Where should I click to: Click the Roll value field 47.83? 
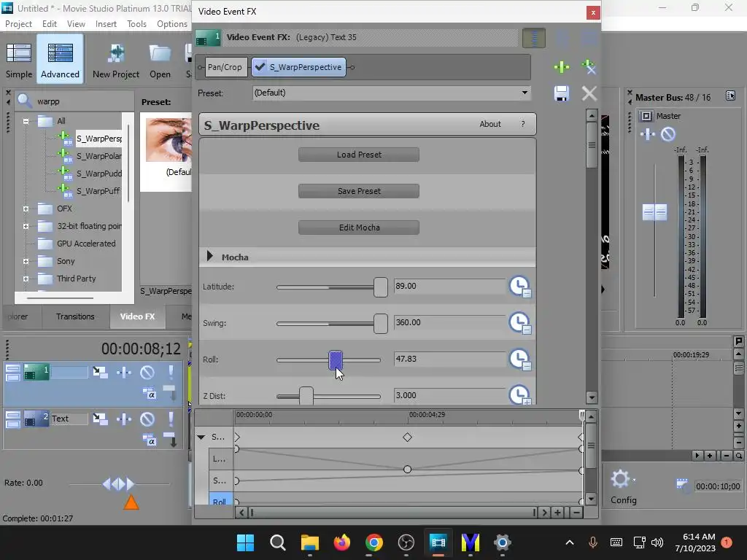click(x=449, y=359)
